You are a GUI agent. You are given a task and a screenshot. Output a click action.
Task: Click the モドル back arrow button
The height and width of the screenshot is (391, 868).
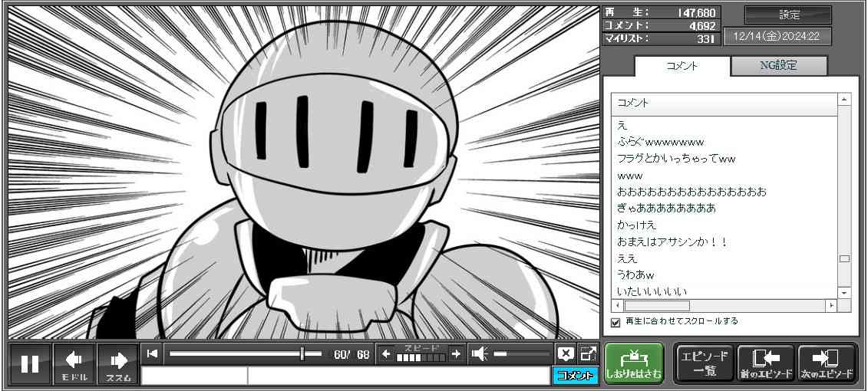pyautogui.click(x=74, y=363)
